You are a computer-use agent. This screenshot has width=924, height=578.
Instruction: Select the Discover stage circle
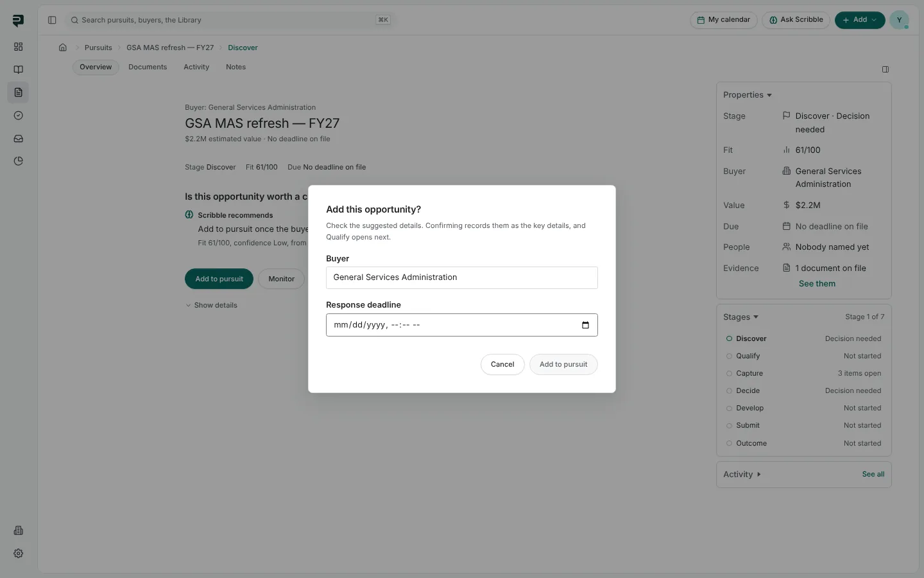[729, 338]
